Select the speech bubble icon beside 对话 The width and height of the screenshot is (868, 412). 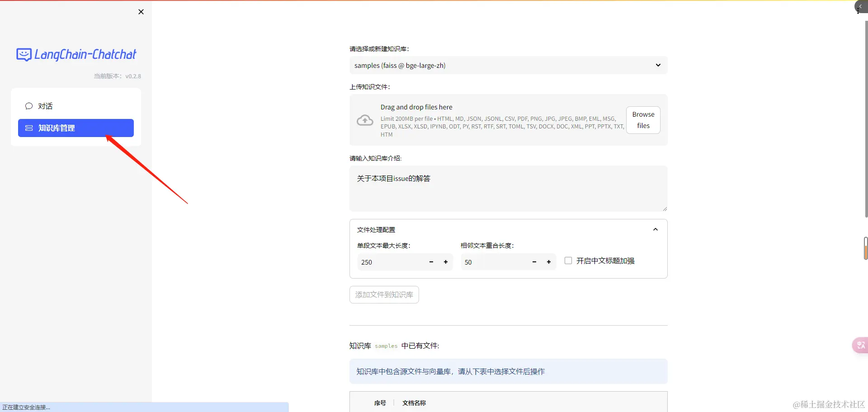[28, 106]
